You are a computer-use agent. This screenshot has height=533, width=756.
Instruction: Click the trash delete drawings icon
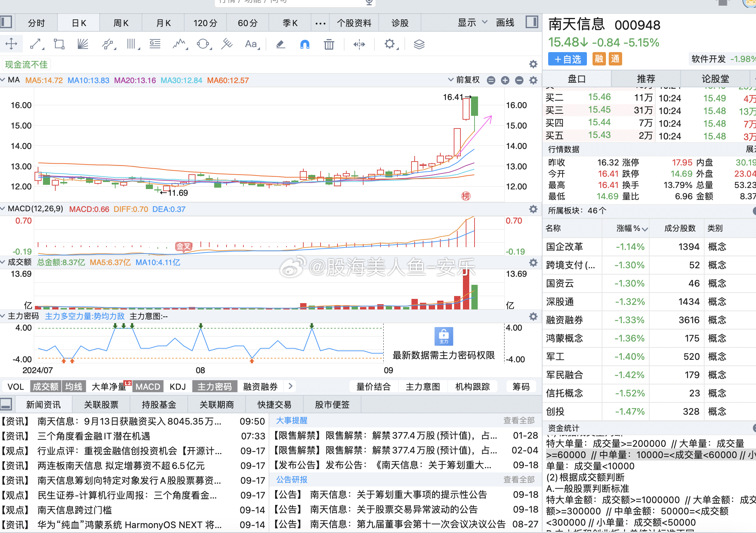point(329,44)
